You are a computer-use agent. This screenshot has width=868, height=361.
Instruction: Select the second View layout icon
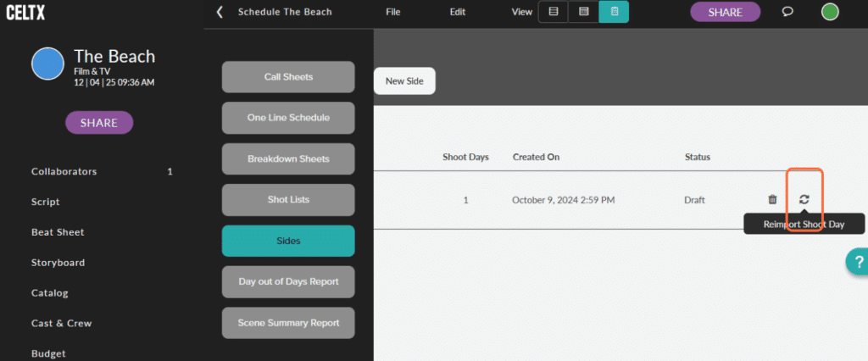pyautogui.click(x=583, y=11)
